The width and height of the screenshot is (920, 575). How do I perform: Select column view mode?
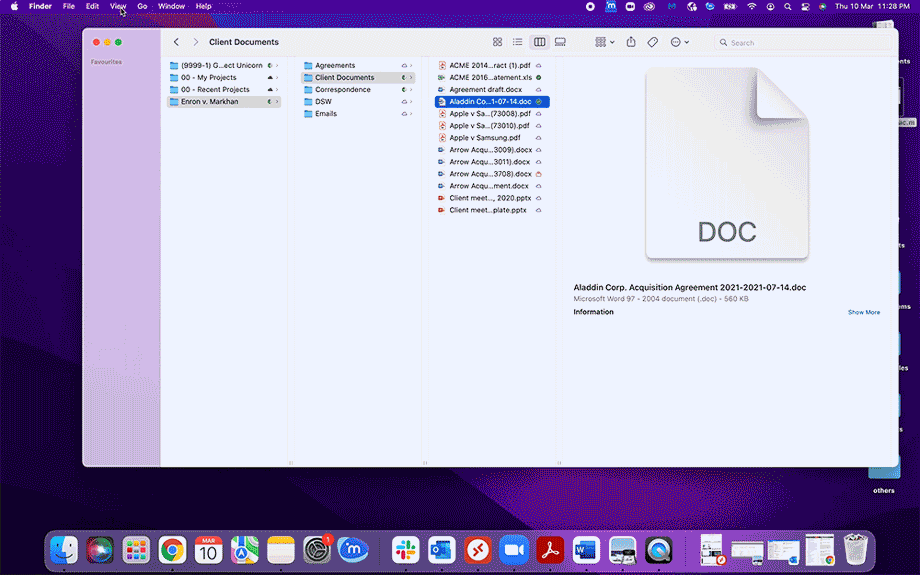pos(539,42)
